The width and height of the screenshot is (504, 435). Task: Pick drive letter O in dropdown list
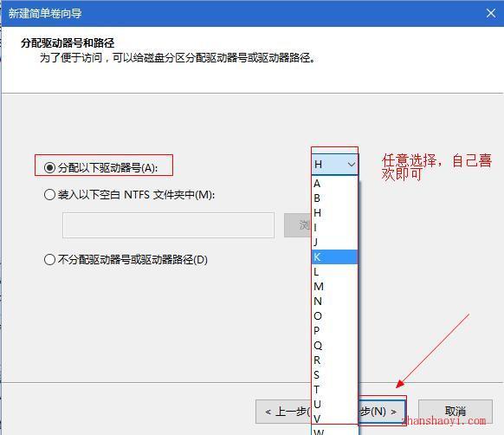click(x=334, y=315)
